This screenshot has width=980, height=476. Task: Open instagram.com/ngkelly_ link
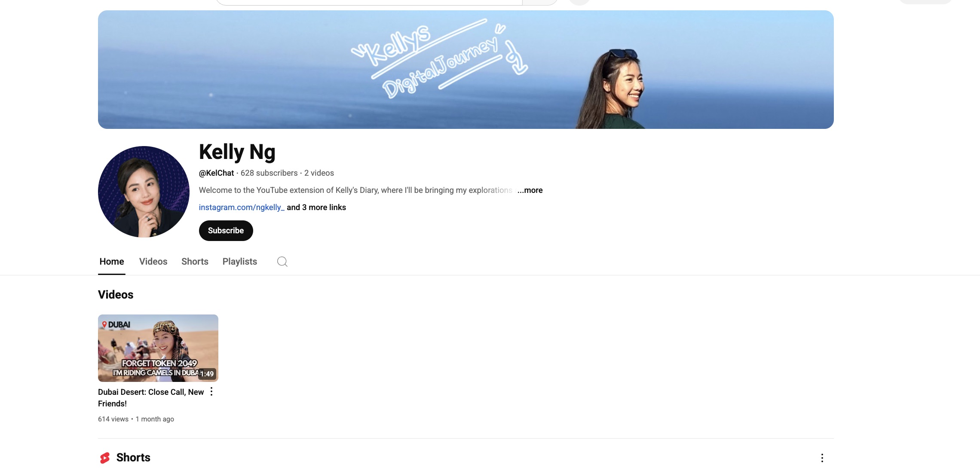[242, 207]
